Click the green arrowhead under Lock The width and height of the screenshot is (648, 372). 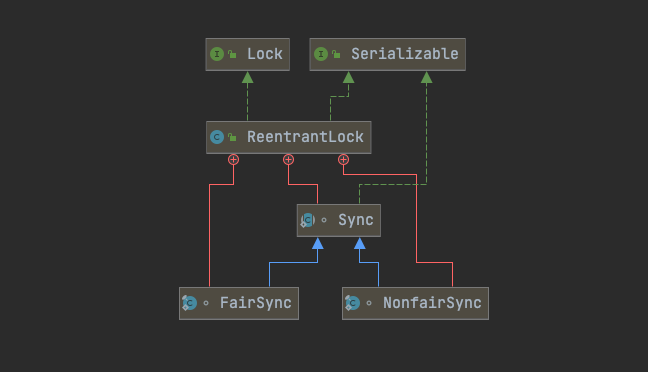pos(248,77)
